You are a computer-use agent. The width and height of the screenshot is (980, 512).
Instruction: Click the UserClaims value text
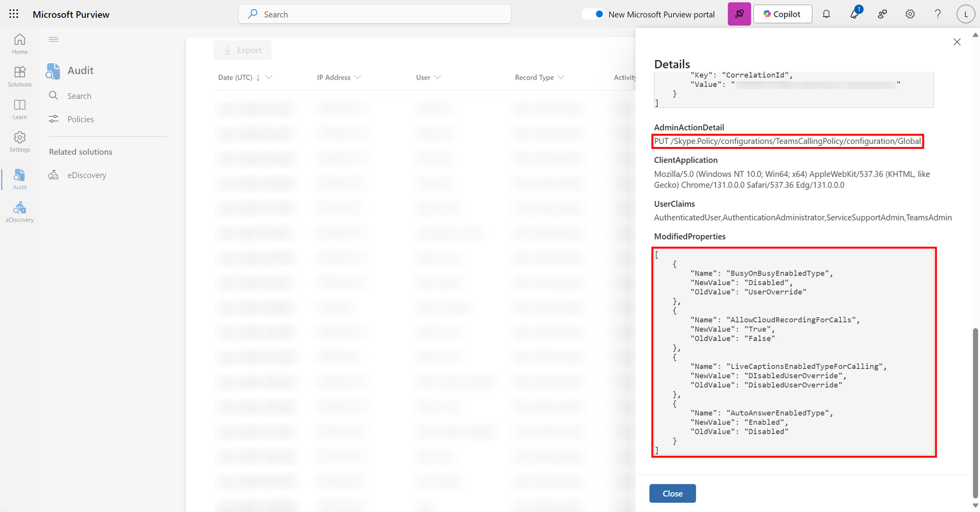point(803,217)
